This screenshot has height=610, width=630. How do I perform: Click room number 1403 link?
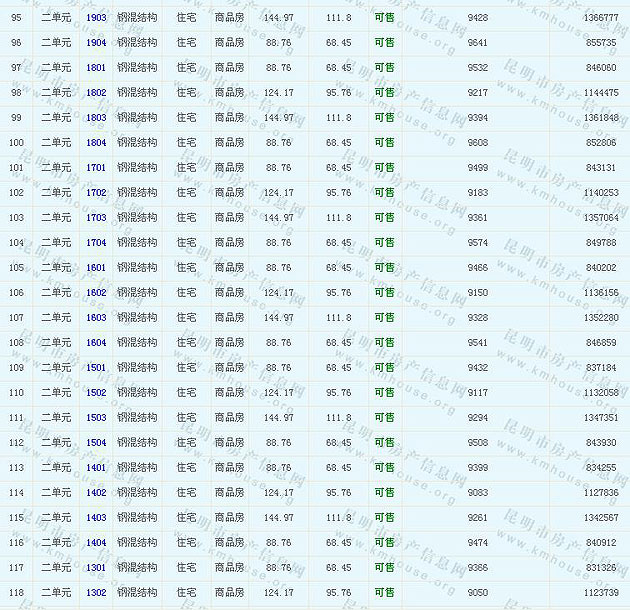[96, 518]
